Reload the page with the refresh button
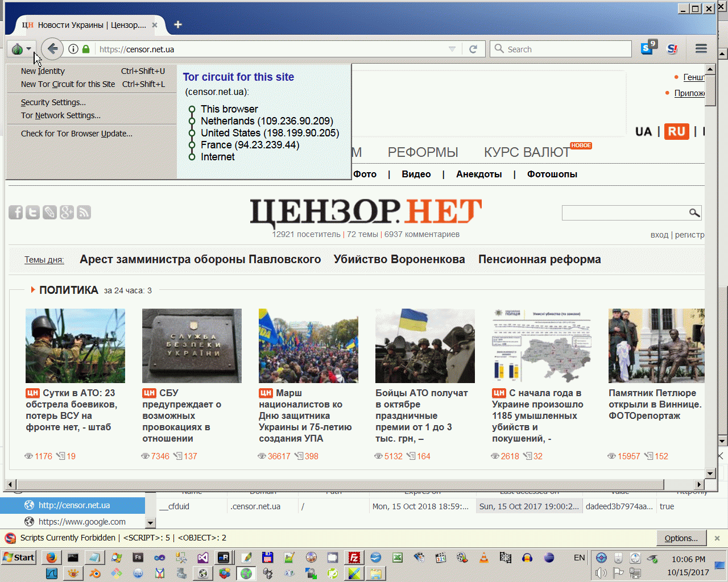 pyautogui.click(x=473, y=49)
